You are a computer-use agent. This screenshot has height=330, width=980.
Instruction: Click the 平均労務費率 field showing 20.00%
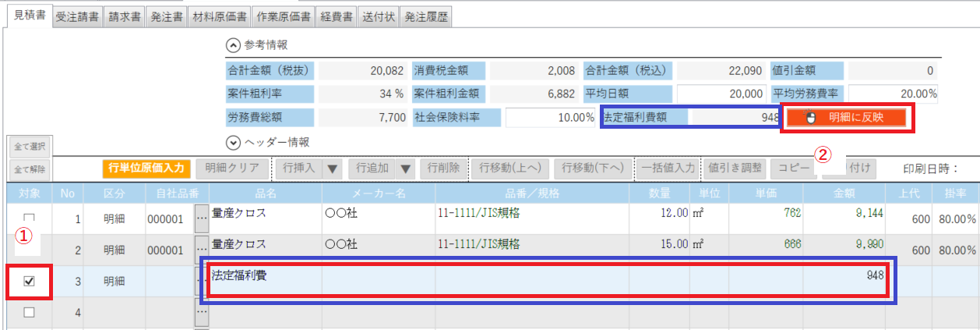[895, 94]
